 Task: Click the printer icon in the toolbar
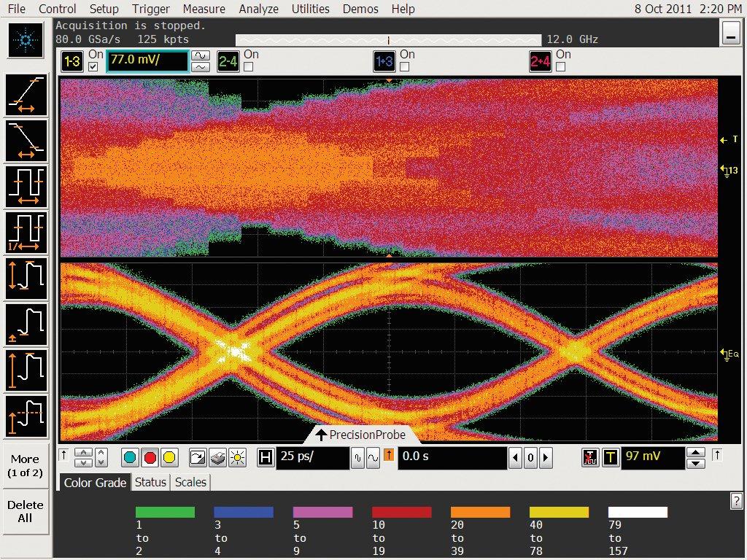click(217, 458)
